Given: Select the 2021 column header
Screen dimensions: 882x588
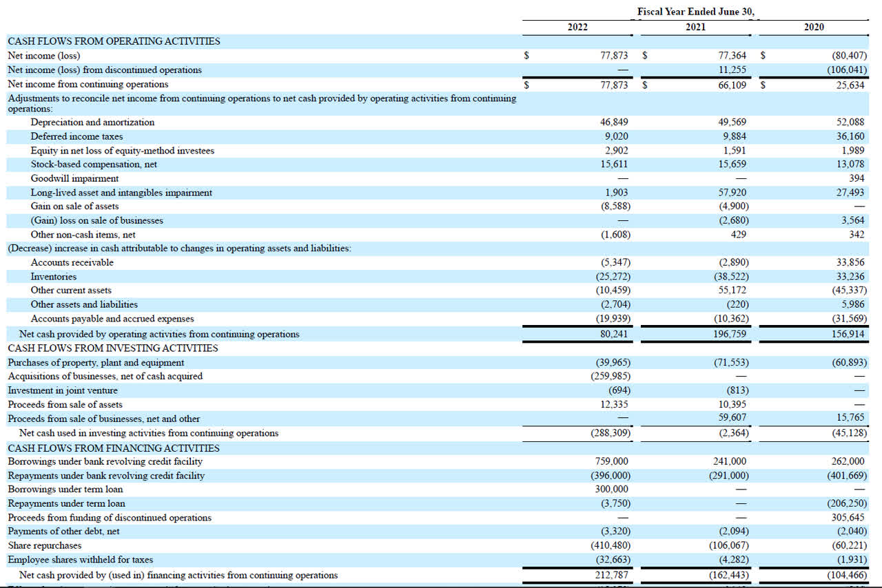Looking at the screenshot, I should tap(695, 27).
